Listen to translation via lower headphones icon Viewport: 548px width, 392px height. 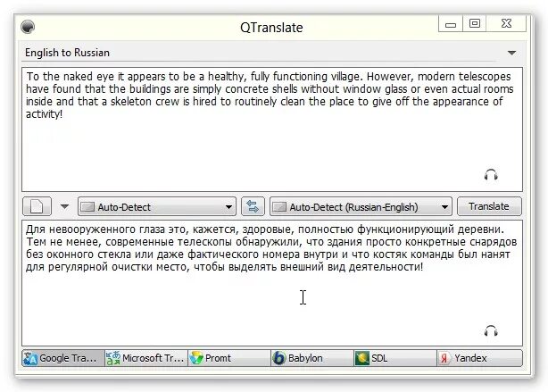[491, 330]
